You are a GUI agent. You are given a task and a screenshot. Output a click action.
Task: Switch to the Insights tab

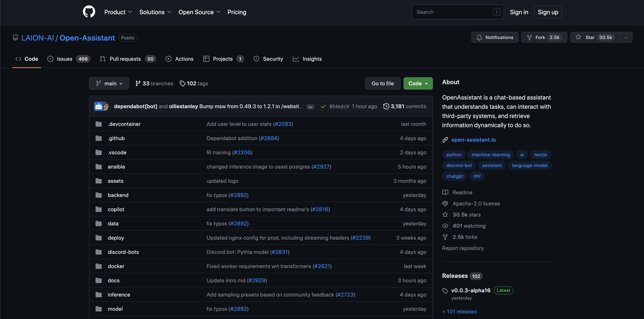point(307,59)
